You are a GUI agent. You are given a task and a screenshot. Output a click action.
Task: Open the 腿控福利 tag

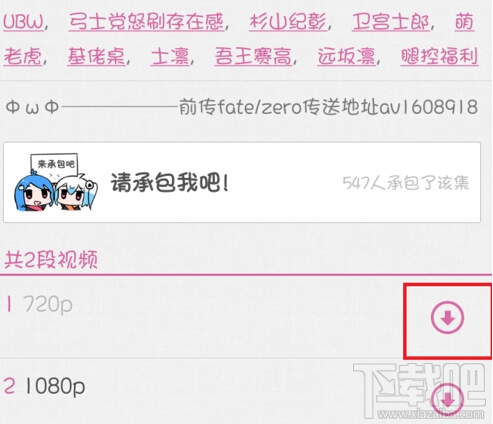(439, 56)
